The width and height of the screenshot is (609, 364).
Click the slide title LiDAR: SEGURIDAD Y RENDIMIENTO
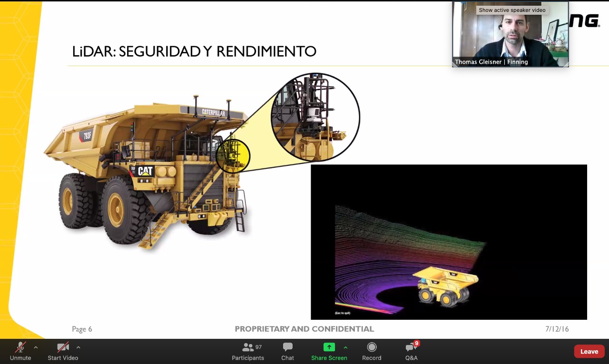point(194,51)
